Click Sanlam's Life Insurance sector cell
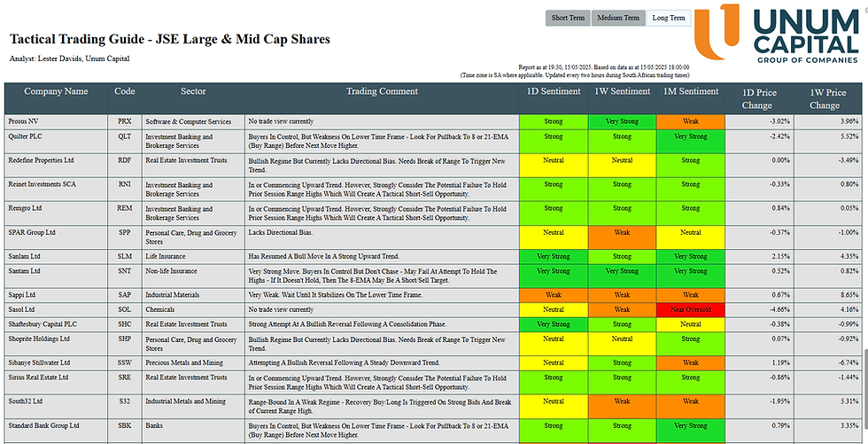 (x=193, y=257)
